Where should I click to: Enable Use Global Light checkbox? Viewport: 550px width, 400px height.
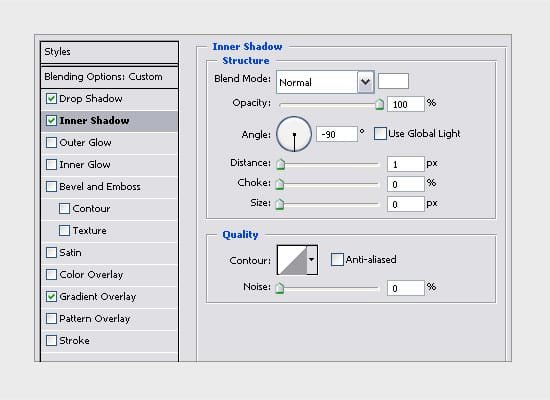380,134
